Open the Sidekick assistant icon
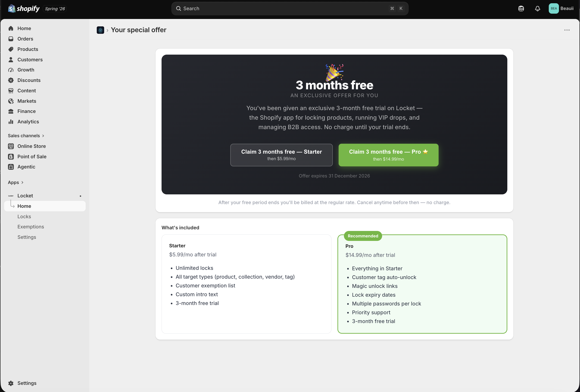This screenshot has height=392, width=580. [521, 9]
